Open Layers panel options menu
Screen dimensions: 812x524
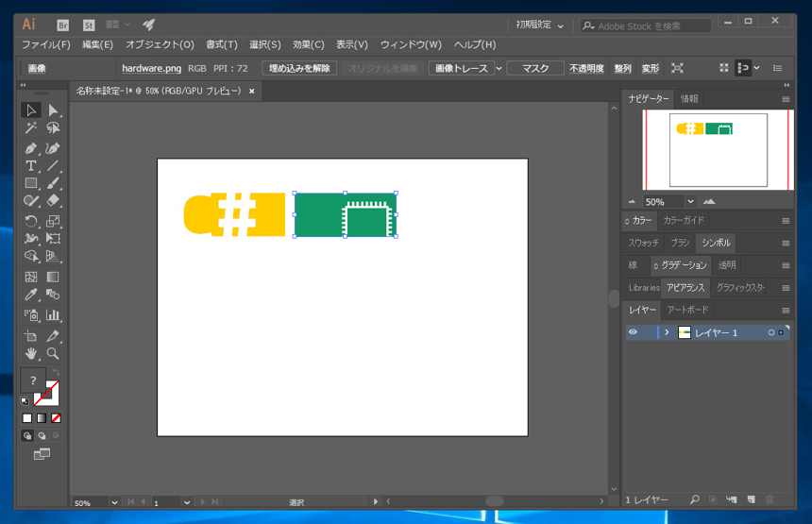[x=786, y=311]
